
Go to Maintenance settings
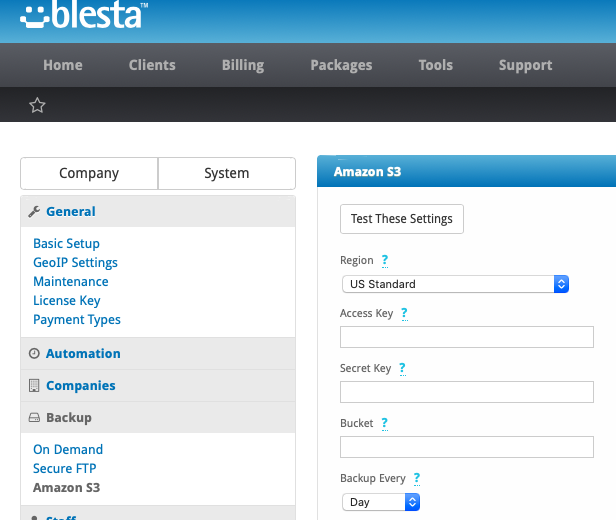point(71,282)
